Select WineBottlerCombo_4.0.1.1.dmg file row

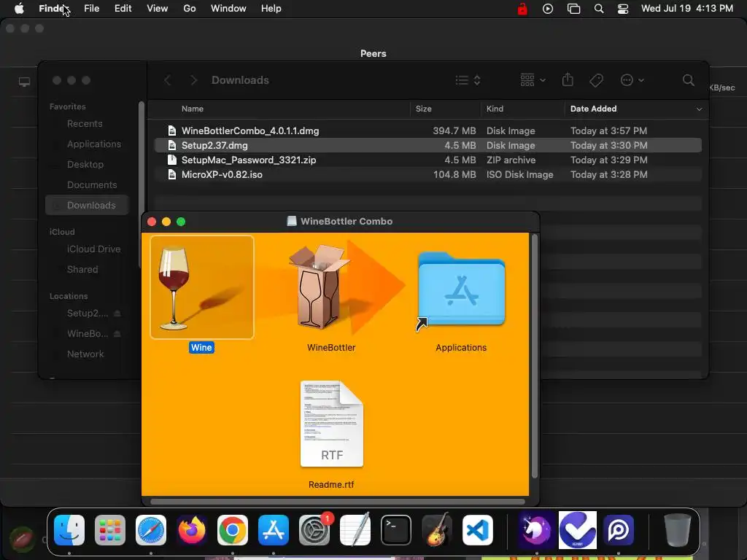click(427, 131)
